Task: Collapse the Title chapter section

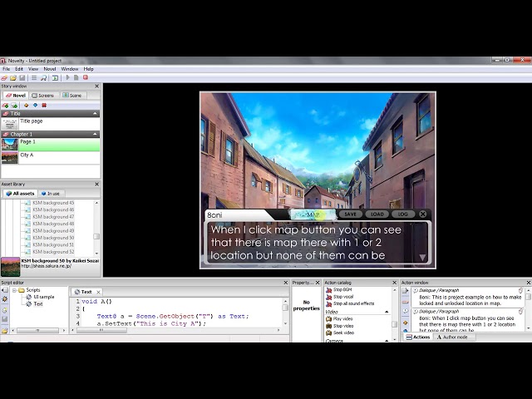Action: coord(95,113)
